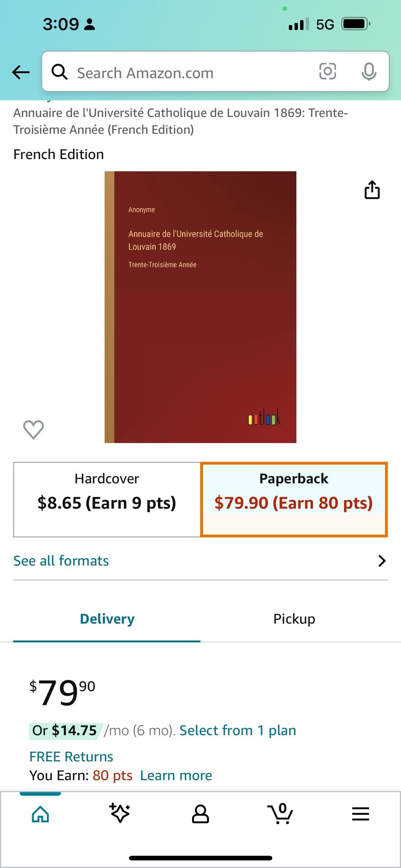Tap the FREE Returns link
The height and width of the screenshot is (868, 401).
[x=71, y=756]
